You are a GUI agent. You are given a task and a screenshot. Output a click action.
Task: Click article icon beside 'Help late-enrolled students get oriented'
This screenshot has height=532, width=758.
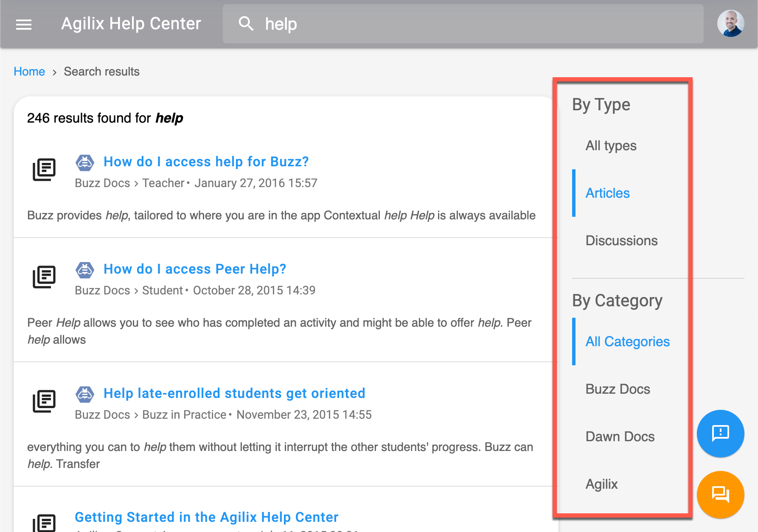click(44, 401)
